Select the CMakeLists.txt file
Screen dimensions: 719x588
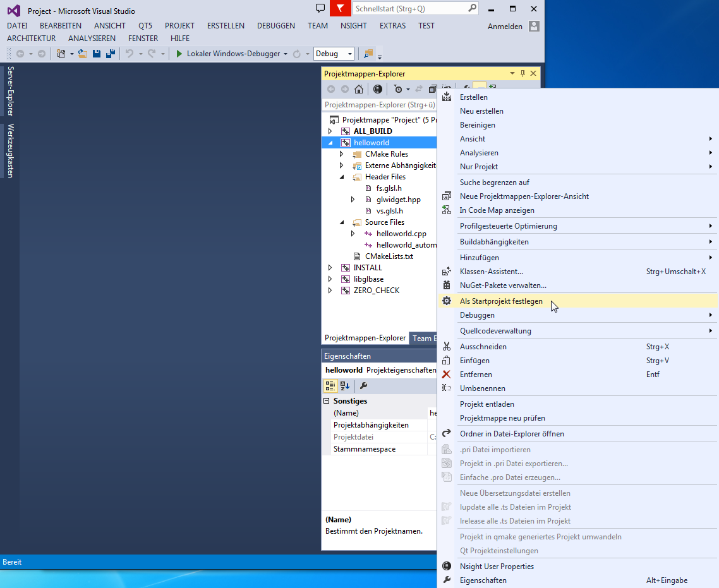coord(389,256)
